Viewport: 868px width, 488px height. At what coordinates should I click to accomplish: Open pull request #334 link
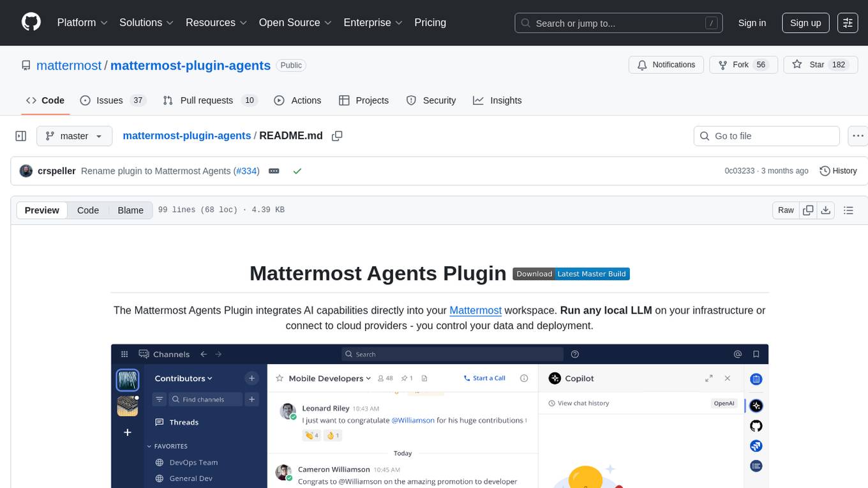(x=246, y=171)
